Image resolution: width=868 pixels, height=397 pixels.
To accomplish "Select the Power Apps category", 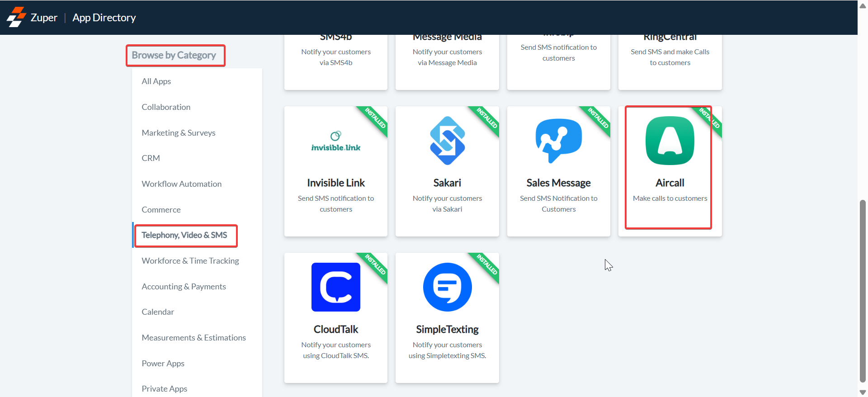I will tap(163, 364).
